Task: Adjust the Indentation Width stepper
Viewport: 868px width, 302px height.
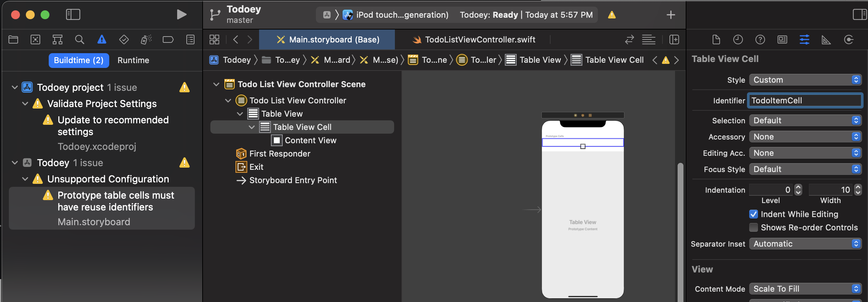Action: 858,190
